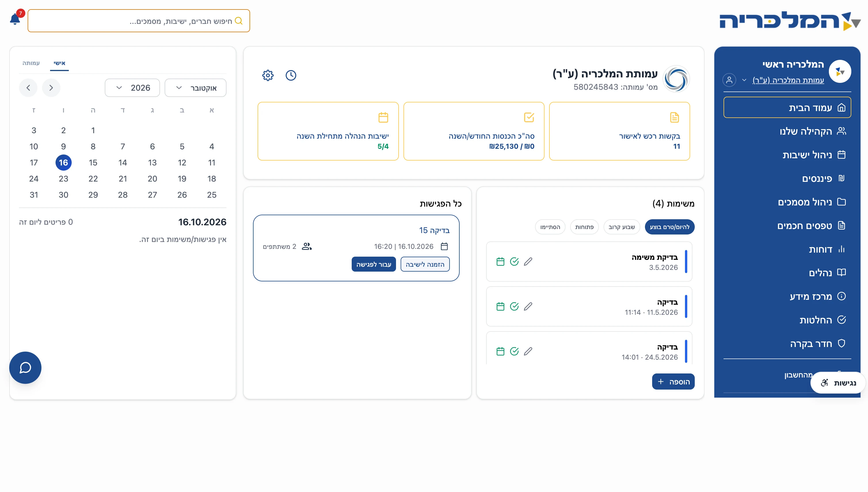Open the clock history icon
Image resolution: width=868 pixels, height=492 pixels.
[291, 75]
